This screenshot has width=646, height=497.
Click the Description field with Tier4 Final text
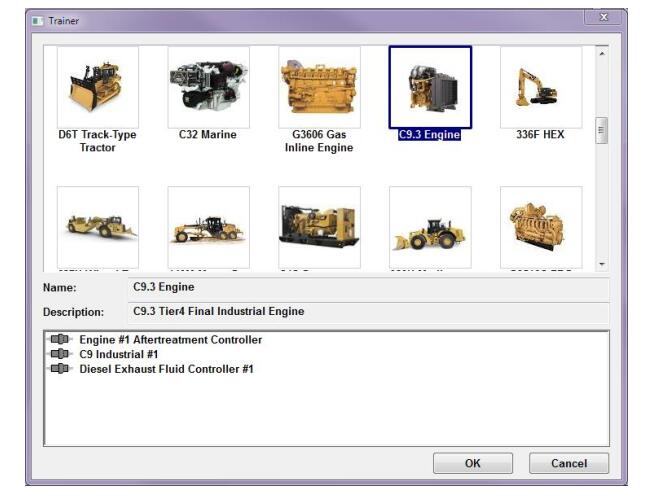[368, 312]
